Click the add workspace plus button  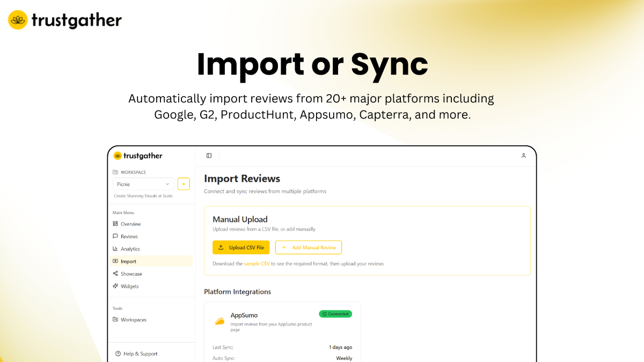click(x=184, y=184)
